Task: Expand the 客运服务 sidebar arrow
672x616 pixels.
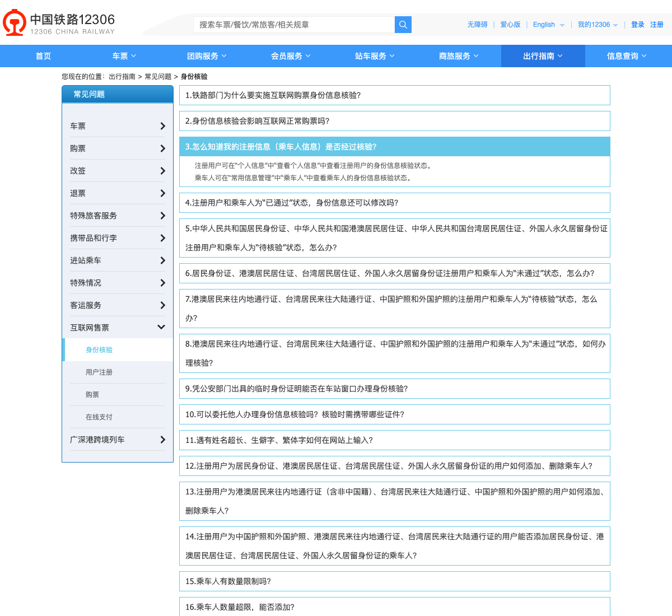Action: (x=162, y=305)
